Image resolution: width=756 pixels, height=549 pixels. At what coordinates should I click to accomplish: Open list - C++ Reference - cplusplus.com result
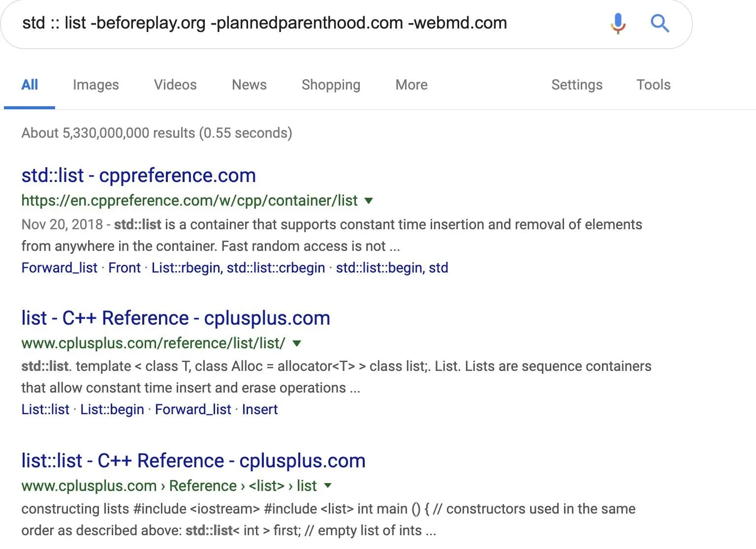tap(176, 318)
